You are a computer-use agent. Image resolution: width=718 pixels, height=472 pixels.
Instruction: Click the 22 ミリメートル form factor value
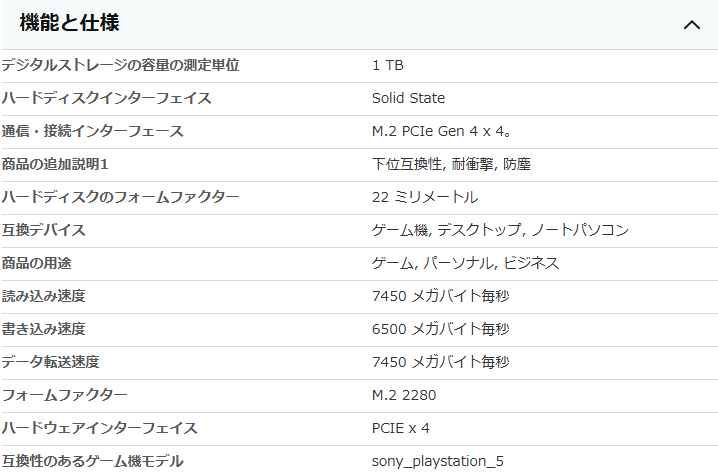pos(425,197)
